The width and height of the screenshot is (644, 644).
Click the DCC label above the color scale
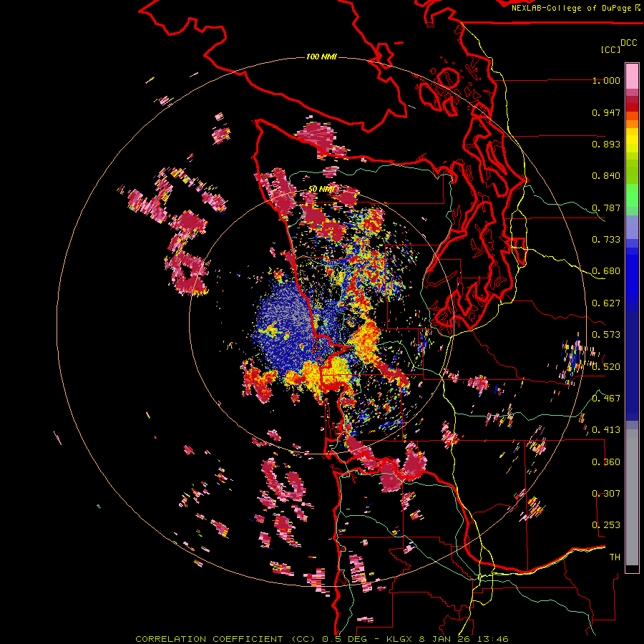628,43
